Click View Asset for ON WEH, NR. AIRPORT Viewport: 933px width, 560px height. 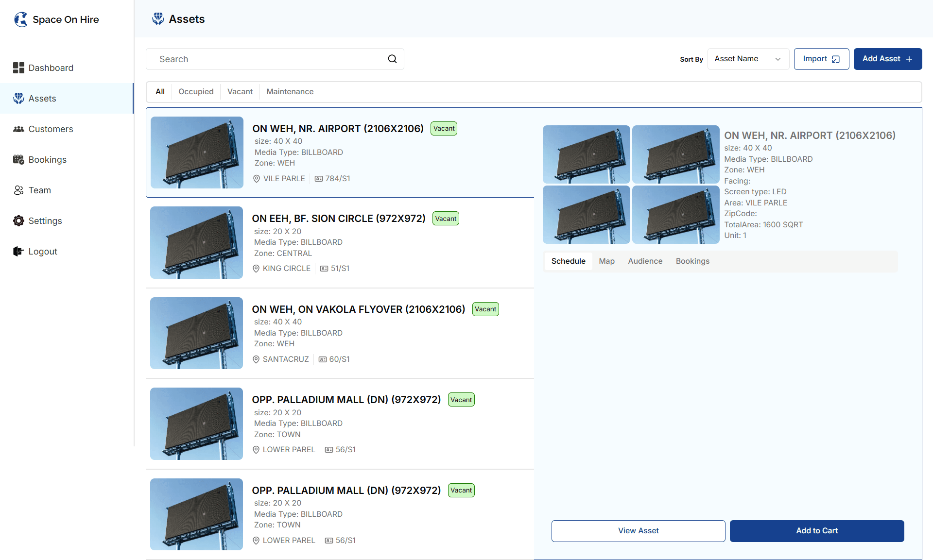click(638, 531)
